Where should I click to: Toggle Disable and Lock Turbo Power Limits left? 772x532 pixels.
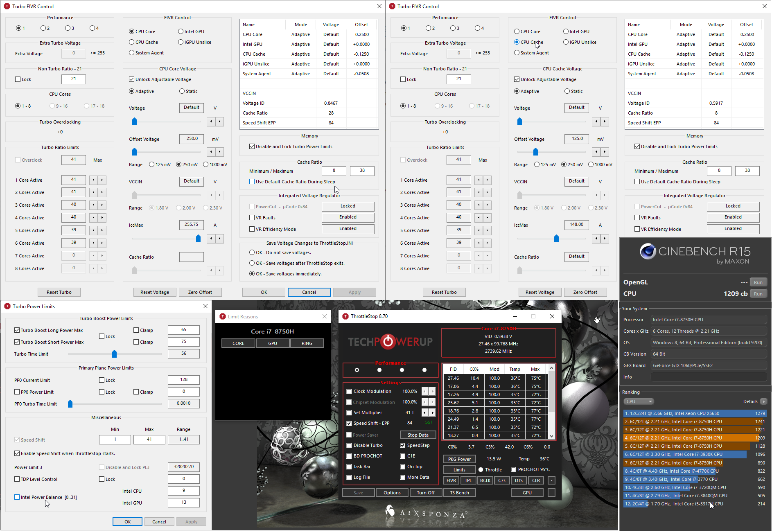tap(252, 147)
